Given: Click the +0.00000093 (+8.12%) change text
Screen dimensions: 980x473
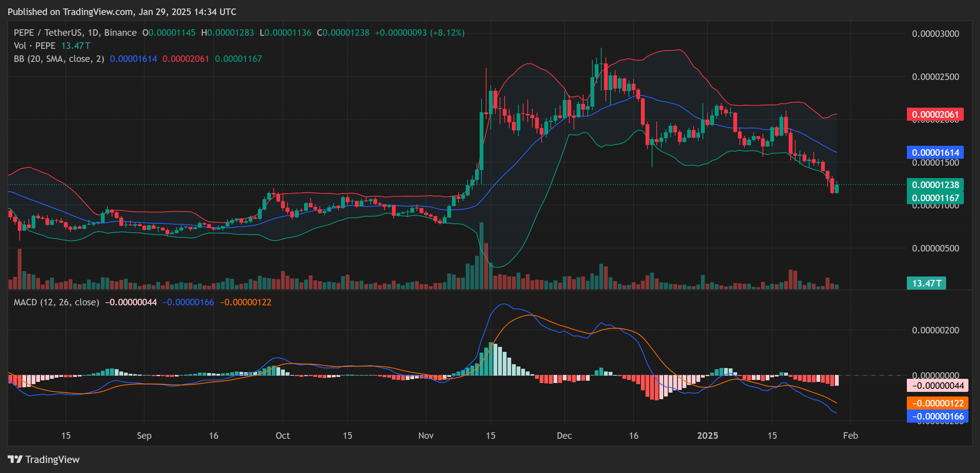Looking at the screenshot, I should [x=420, y=33].
